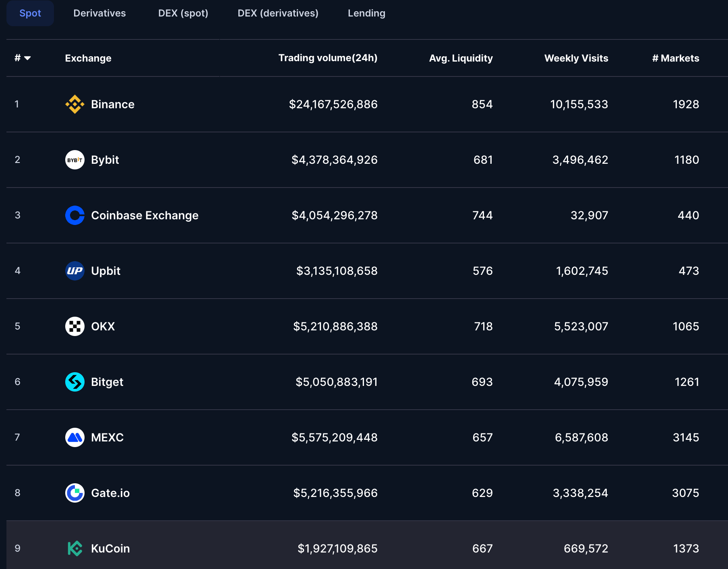Sort by # Markets header

click(x=676, y=58)
